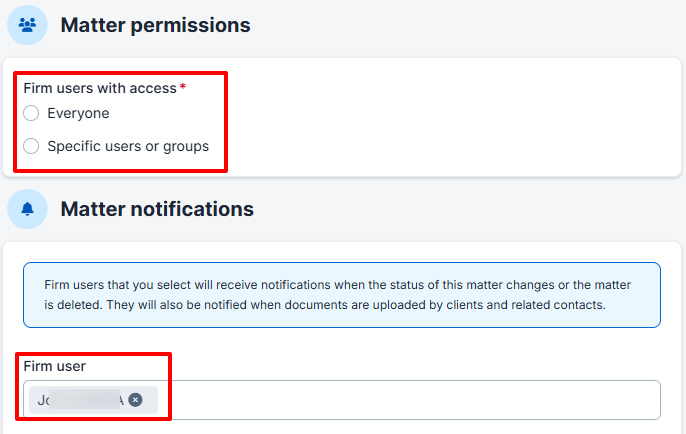
Task: Focus the empty area of Firm user field
Action: click(400, 400)
